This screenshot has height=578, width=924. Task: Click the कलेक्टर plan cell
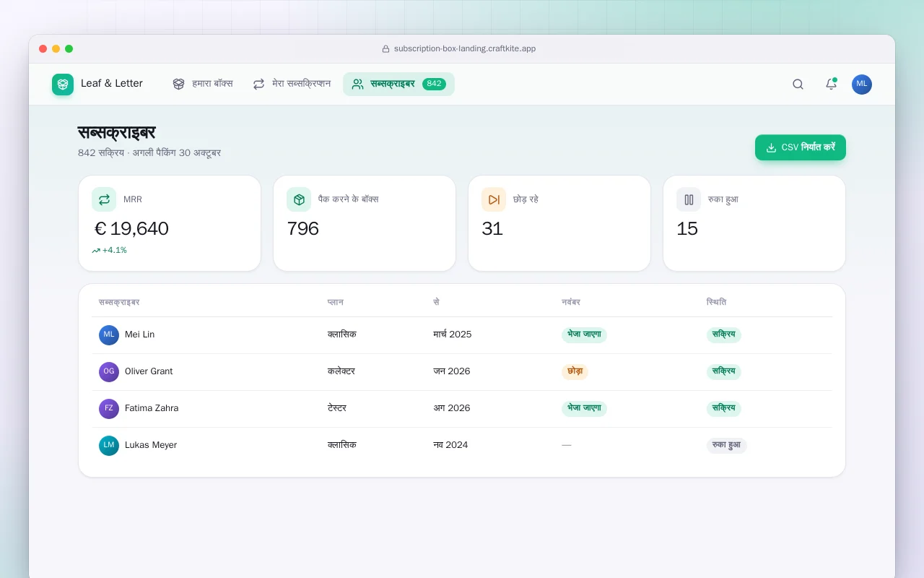341,372
